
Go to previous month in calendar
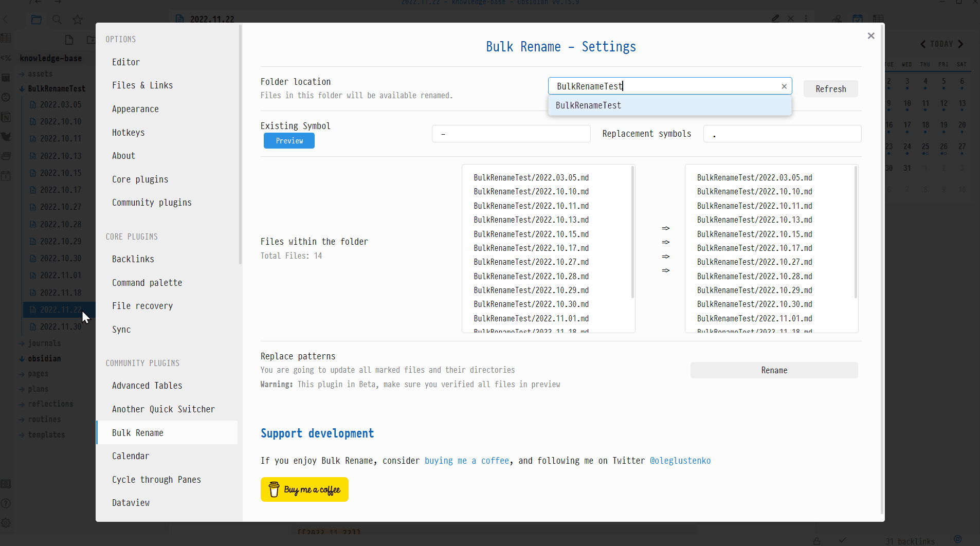[x=923, y=44]
